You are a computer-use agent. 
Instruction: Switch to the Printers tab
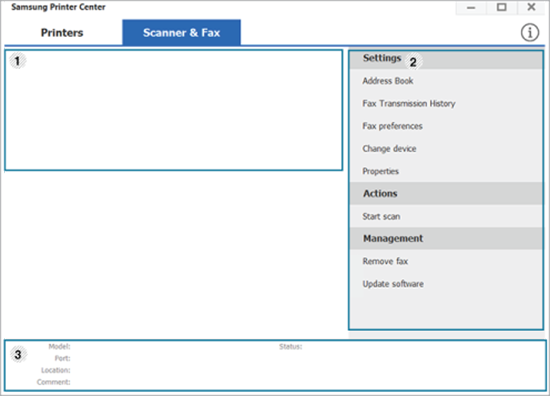point(62,33)
